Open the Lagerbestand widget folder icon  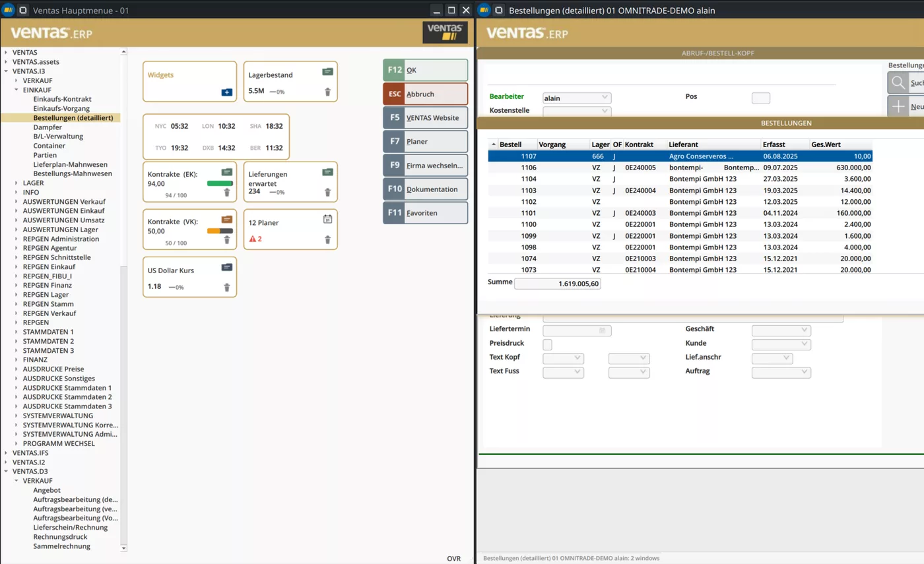click(327, 71)
